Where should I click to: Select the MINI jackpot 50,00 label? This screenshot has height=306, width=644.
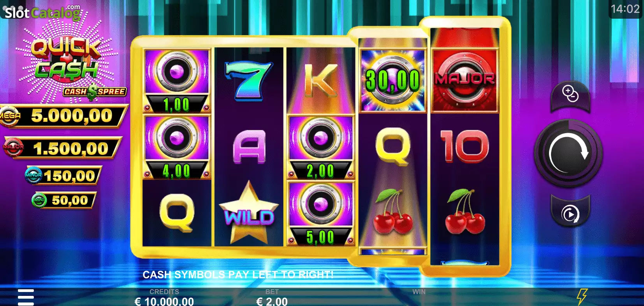coord(64,200)
